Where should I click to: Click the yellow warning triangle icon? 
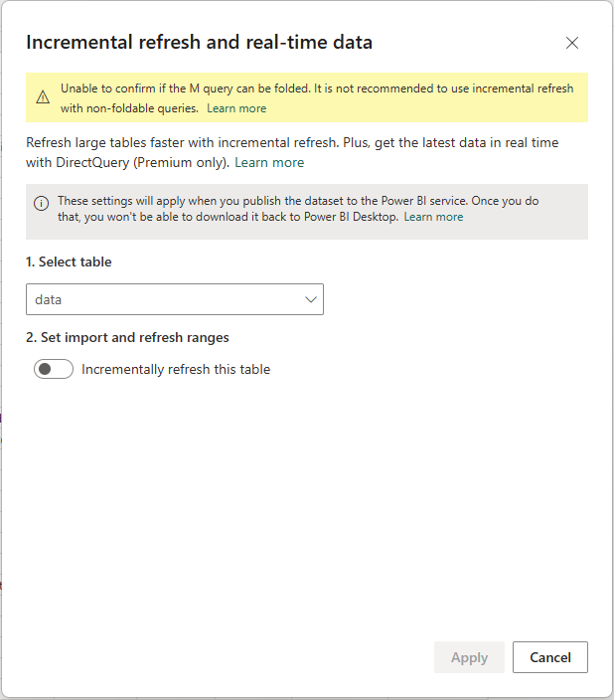click(43, 97)
